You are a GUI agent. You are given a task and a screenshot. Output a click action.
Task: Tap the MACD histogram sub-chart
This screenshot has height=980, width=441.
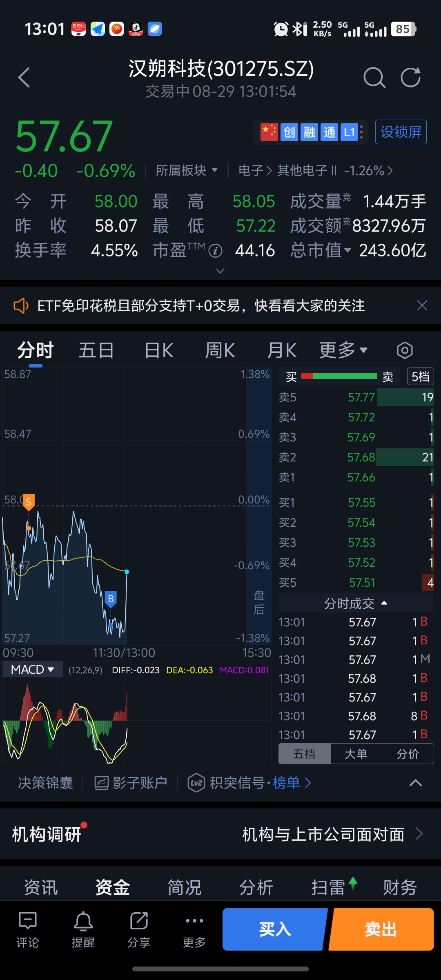pyautogui.click(x=136, y=721)
